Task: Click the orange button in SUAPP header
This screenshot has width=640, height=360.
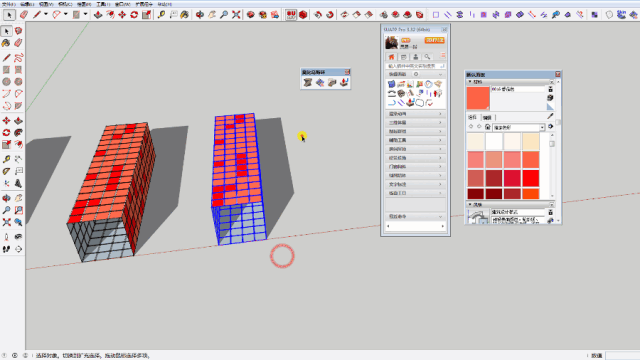Action: tap(434, 40)
